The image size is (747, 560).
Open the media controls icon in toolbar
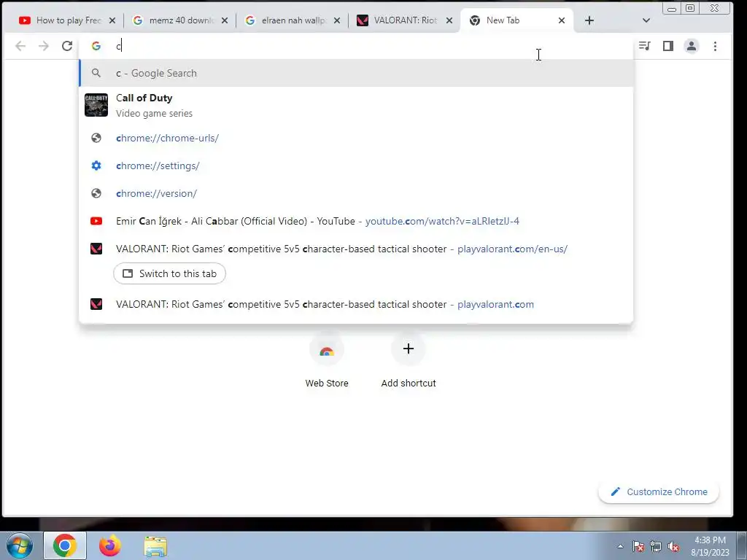(x=645, y=46)
